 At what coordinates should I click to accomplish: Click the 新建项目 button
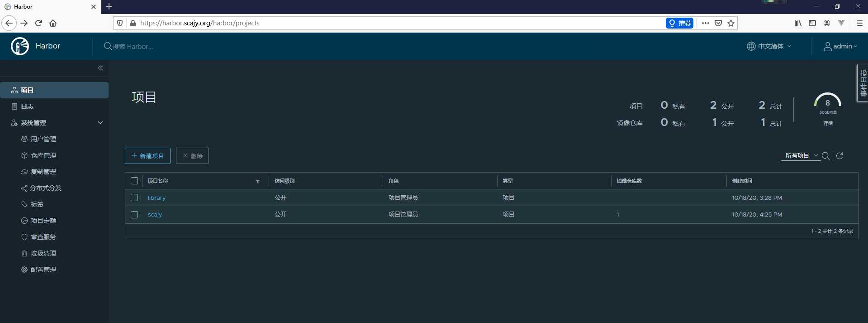(147, 156)
